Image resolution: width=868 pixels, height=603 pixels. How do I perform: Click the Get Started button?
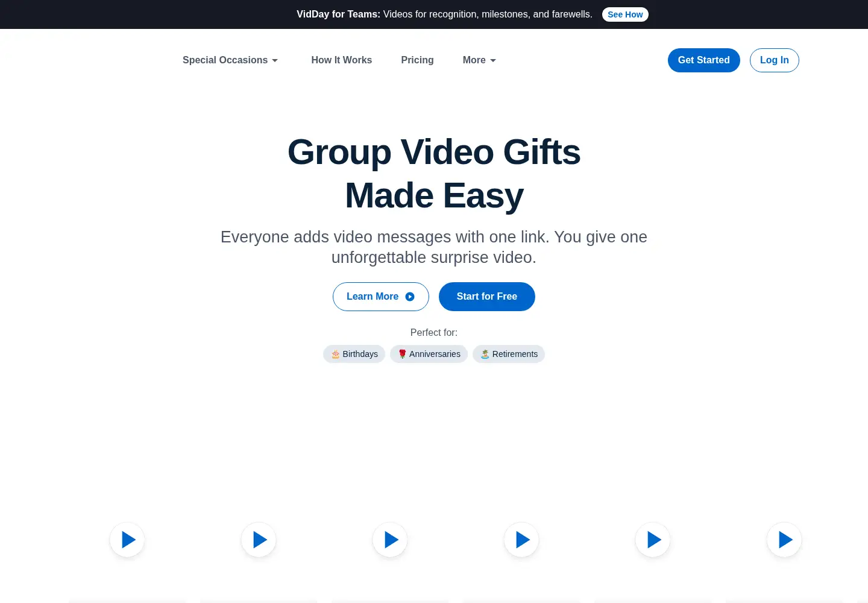pyautogui.click(x=703, y=60)
